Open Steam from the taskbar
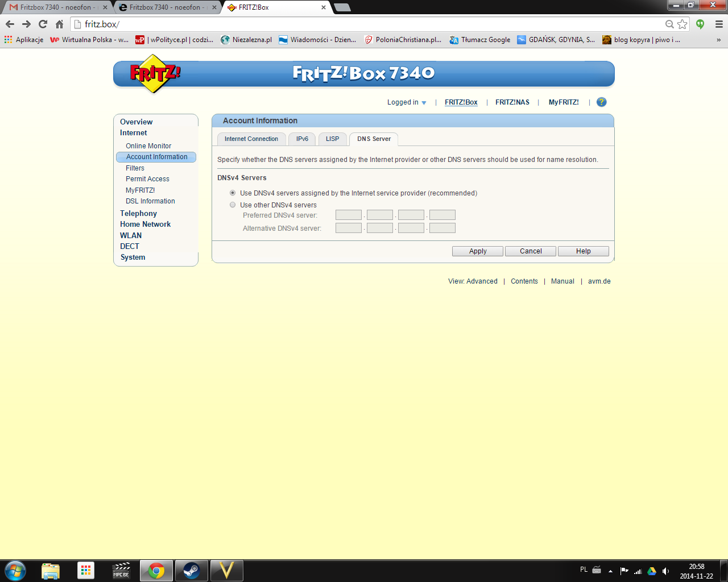Viewport: 728px width, 582px height. [192, 571]
